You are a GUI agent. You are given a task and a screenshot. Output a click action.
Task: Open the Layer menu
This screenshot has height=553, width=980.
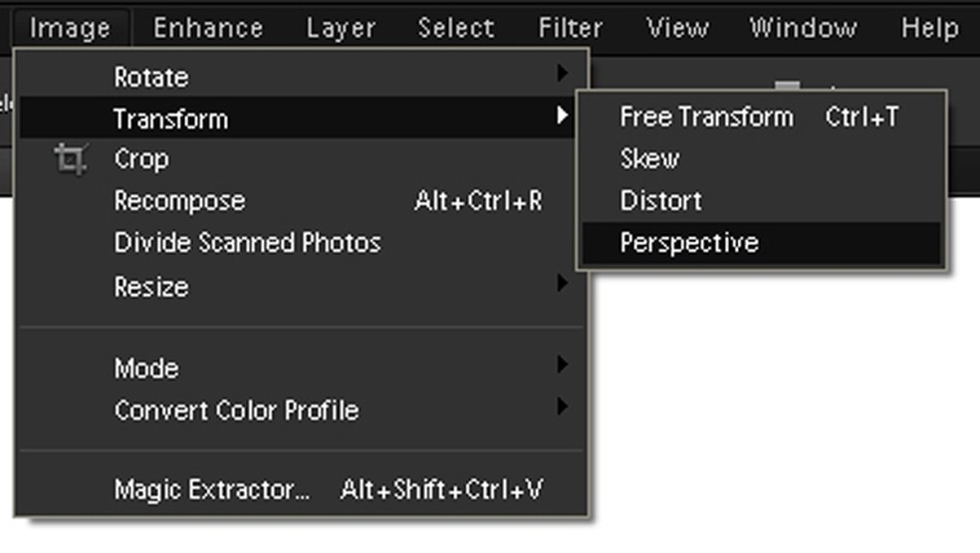[341, 27]
